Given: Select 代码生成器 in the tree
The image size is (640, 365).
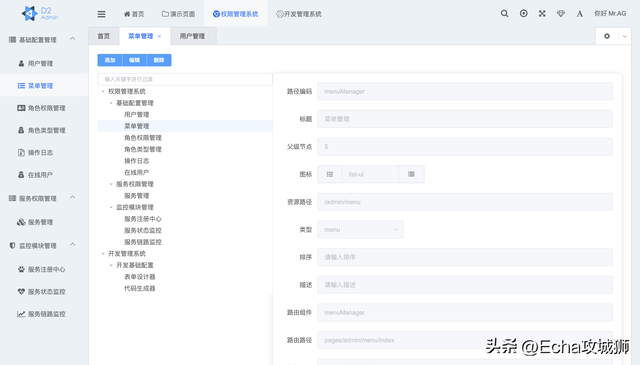Looking at the screenshot, I should coord(140,288).
